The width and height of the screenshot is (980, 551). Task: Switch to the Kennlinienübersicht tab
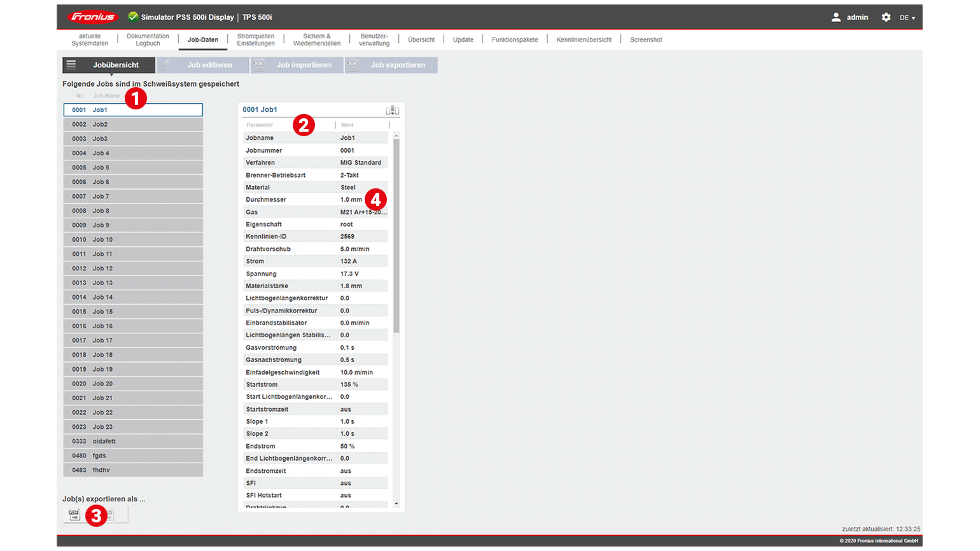[x=584, y=39]
